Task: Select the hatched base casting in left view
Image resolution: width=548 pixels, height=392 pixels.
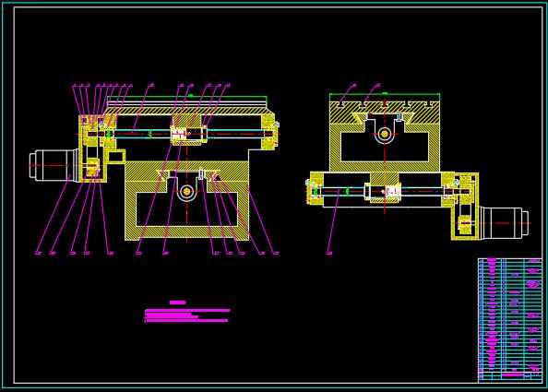Action: pyautogui.click(x=186, y=200)
